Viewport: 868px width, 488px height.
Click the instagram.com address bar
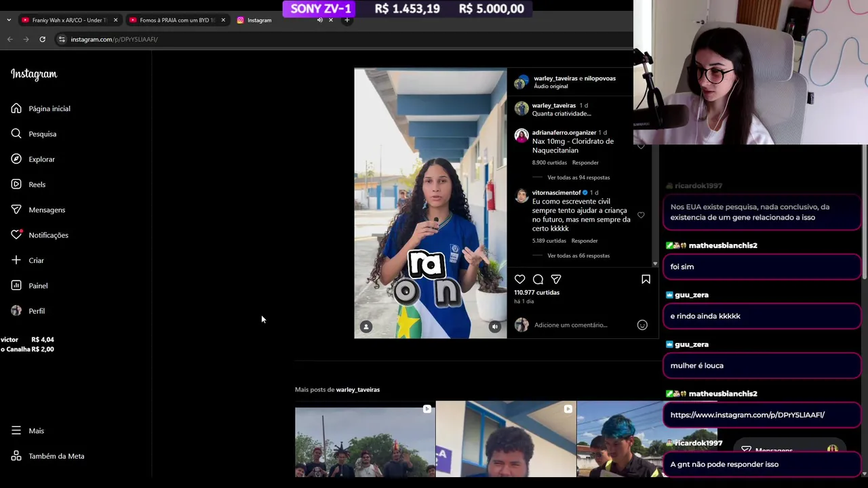(114, 39)
